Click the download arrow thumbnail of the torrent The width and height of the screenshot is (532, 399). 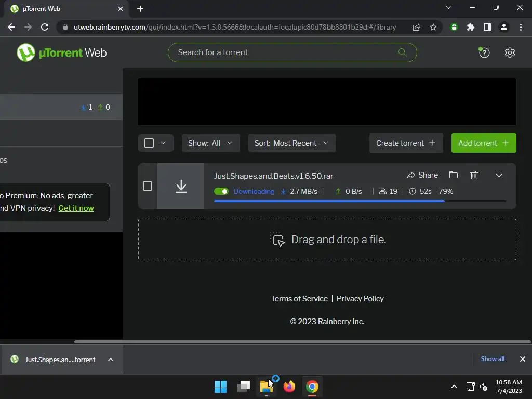coord(180,186)
